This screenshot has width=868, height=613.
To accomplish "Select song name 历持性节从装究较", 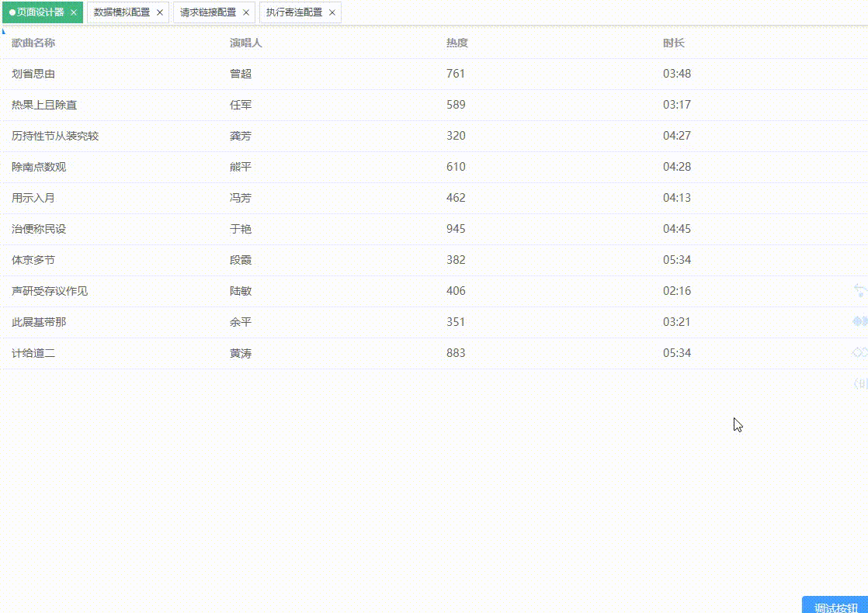I will pyautogui.click(x=55, y=136).
